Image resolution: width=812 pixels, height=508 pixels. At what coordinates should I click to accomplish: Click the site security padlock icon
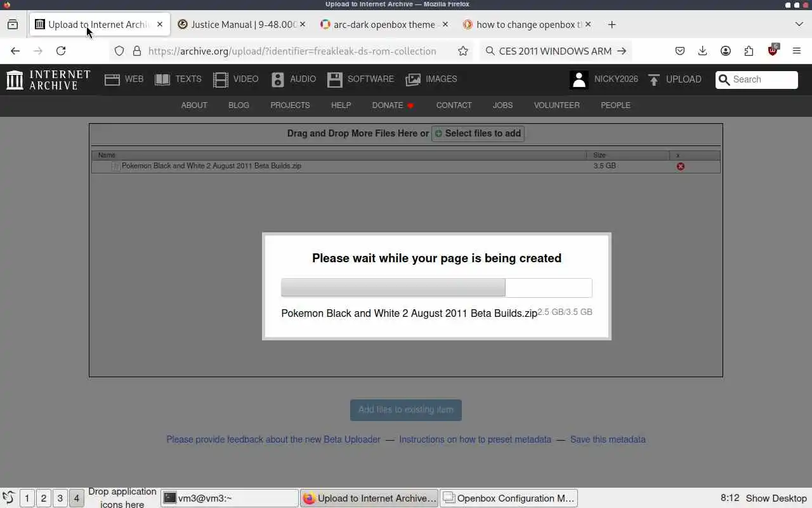[136, 51]
